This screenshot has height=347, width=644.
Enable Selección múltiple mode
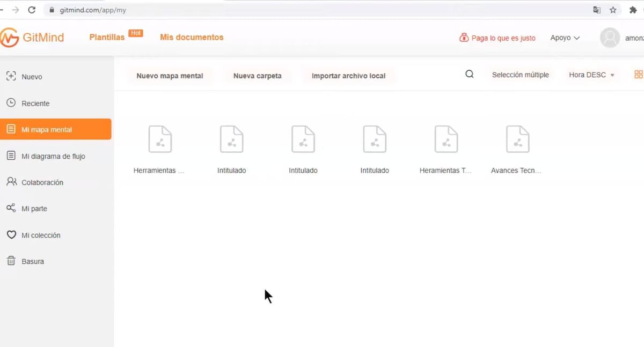(520, 75)
